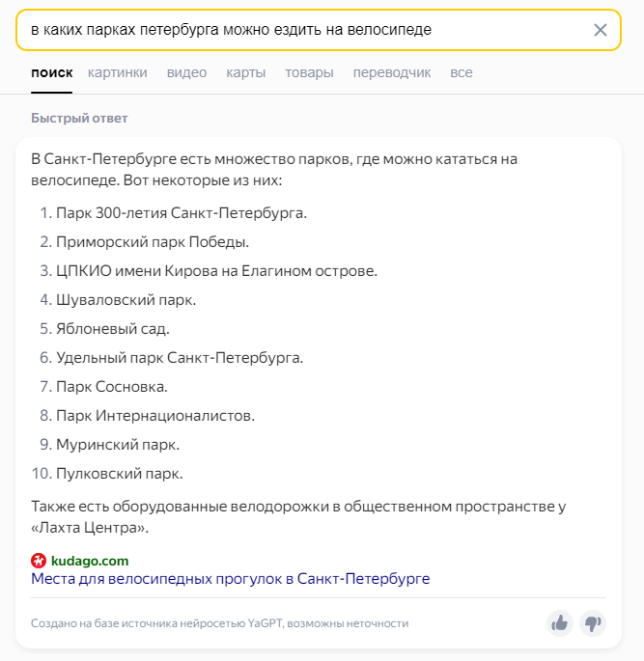Click list item ЦПКИО имени Кирова
Image resolution: width=644 pixels, height=661 pixels.
pyautogui.click(x=216, y=270)
